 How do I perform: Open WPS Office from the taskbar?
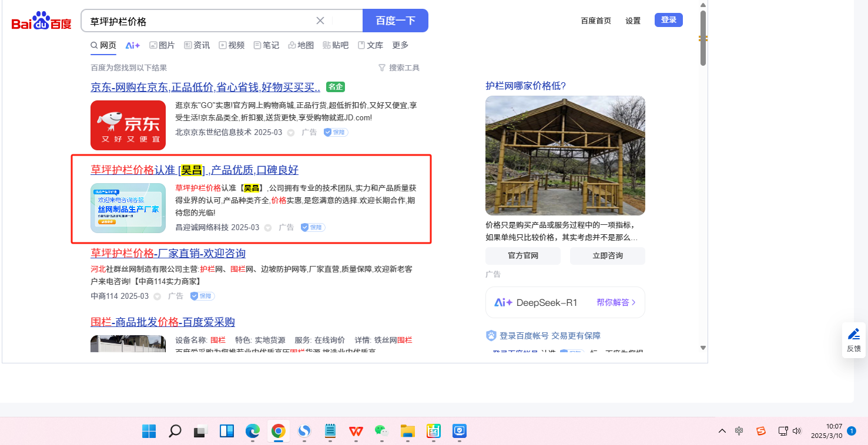[x=356, y=431]
